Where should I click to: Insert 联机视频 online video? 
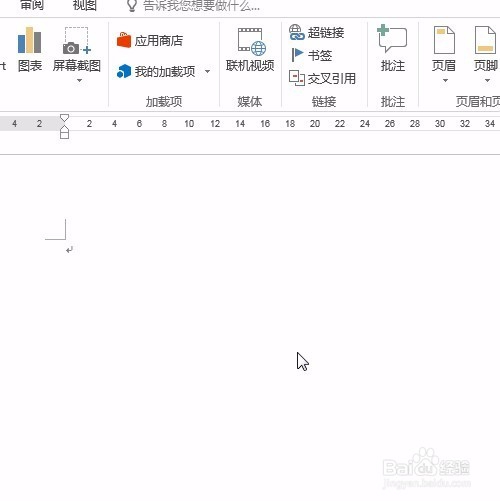[x=250, y=50]
